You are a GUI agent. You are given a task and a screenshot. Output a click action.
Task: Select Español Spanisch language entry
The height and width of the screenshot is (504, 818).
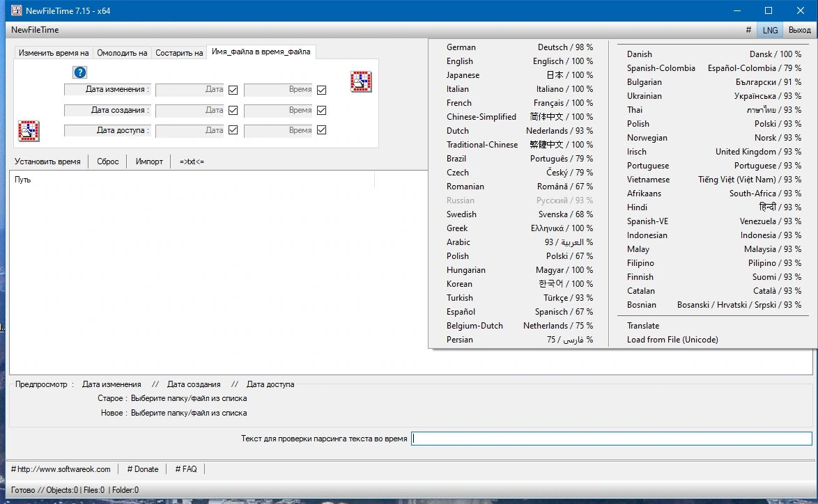click(x=520, y=312)
